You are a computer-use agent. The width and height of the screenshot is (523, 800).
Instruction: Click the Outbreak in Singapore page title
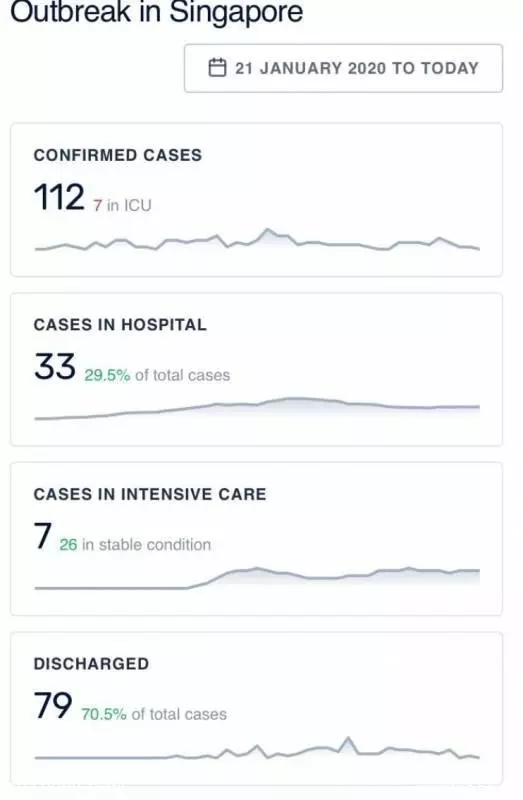point(157,12)
